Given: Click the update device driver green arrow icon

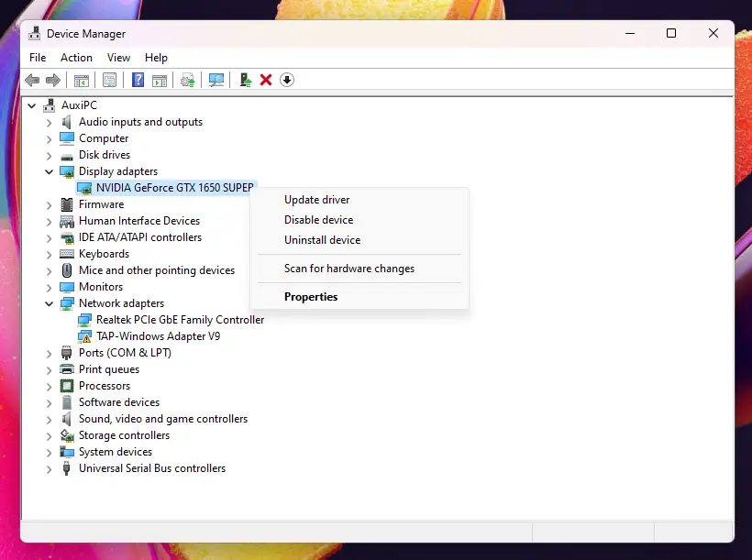Looking at the screenshot, I should pos(246,80).
